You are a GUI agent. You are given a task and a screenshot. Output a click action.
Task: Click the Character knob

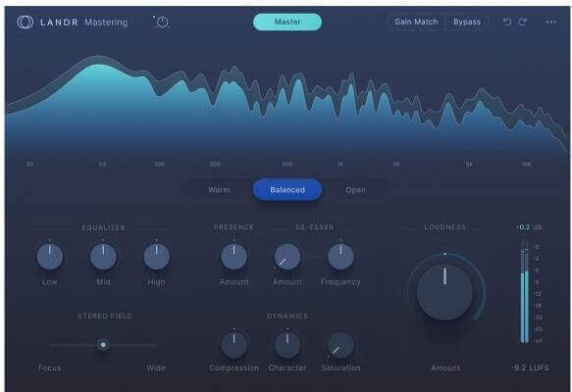(287, 345)
